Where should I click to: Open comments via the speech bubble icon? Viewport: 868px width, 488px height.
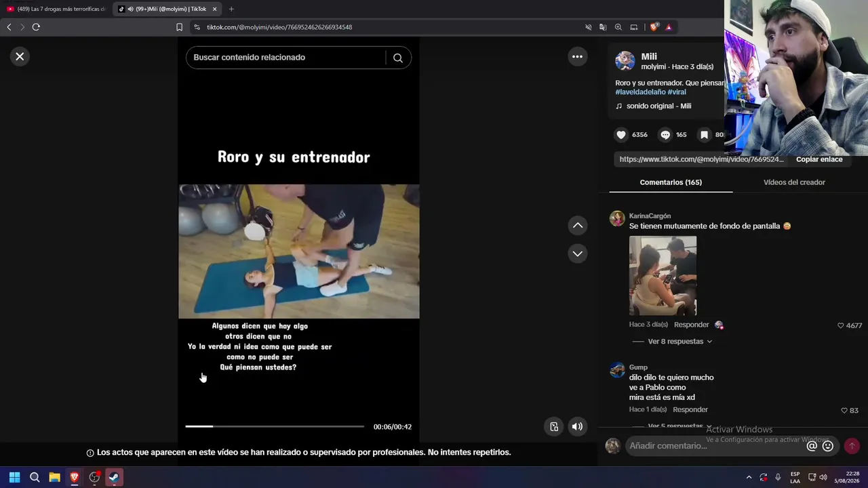(665, 135)
